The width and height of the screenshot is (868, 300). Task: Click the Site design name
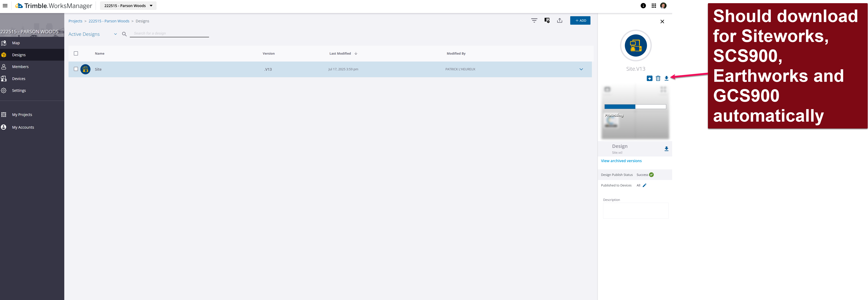(98, 69)
